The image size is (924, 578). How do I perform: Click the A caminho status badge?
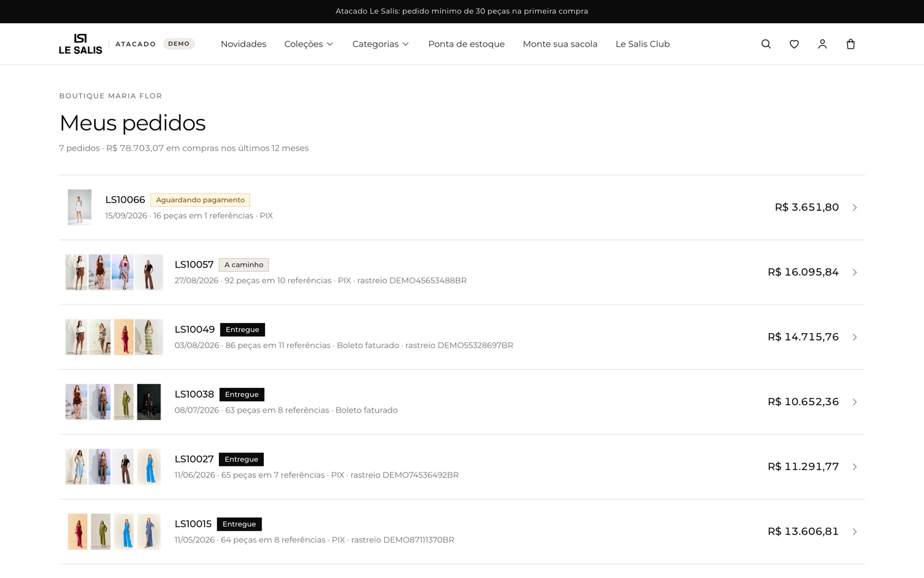[x=244, y=265]
